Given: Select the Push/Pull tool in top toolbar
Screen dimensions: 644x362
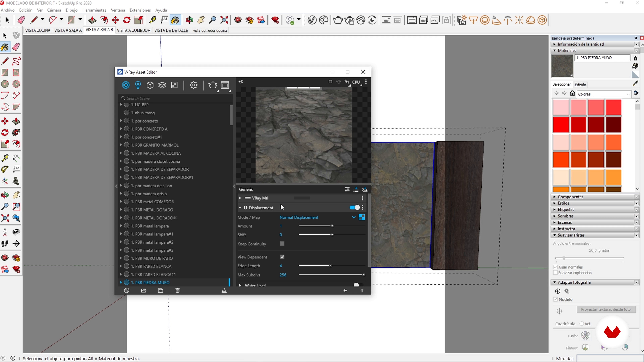Looking at the screenshot, I should [x=92, y=20].
